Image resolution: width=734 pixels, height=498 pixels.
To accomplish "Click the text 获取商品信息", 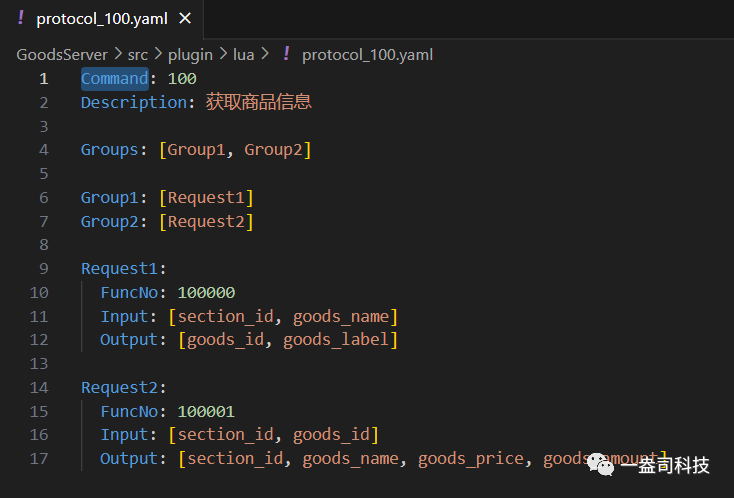I will (x=258, y=103).
